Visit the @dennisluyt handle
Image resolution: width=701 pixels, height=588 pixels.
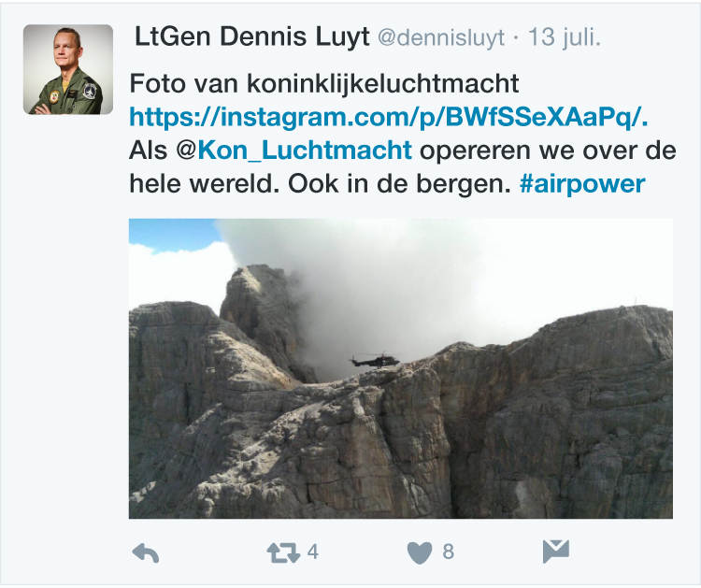[441, 37]
